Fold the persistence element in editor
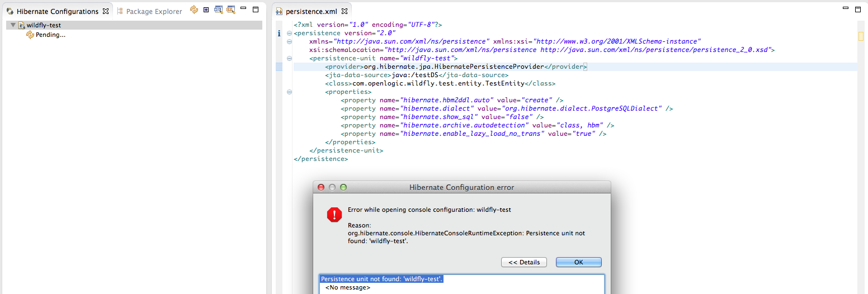This screenshot has height=294, width=868. pyautogui.click(x=289, y=34)
